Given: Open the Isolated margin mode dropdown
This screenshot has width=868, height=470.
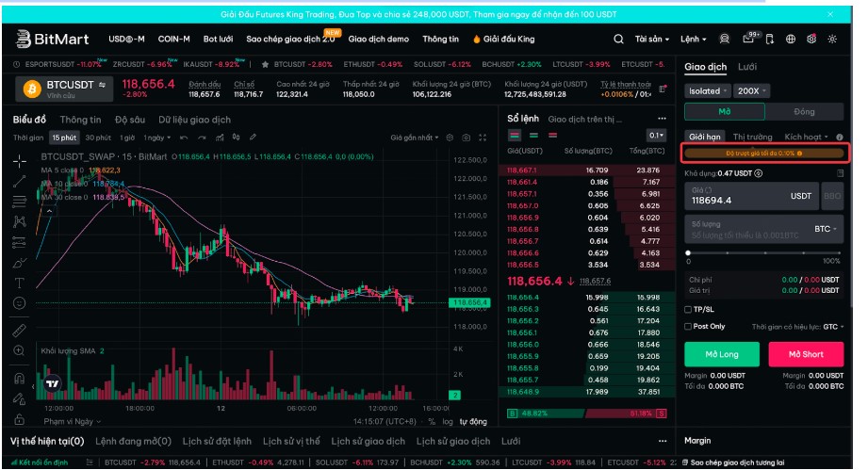Looking at the screenshot, I should pyautogui.click(x=708, y=90).
